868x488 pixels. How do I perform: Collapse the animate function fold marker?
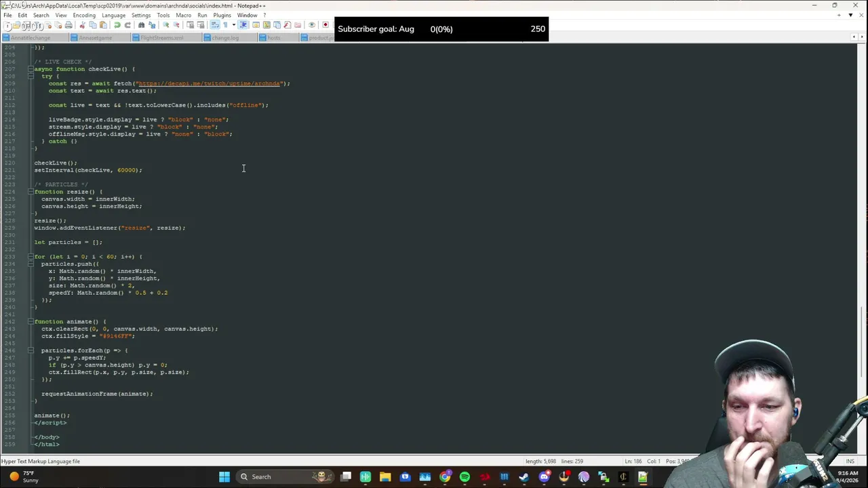(x=31, y=322)
